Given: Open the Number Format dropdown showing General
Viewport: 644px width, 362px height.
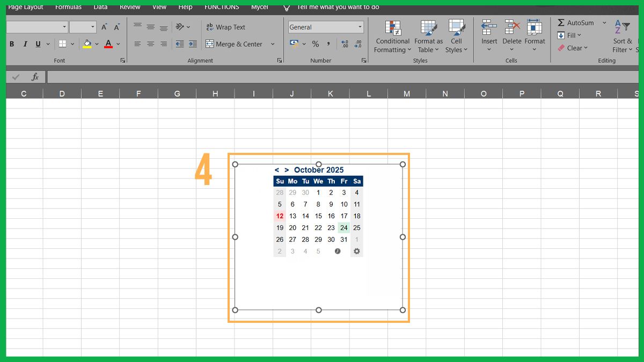Looking at the screenshot, I should pos(325,27).
